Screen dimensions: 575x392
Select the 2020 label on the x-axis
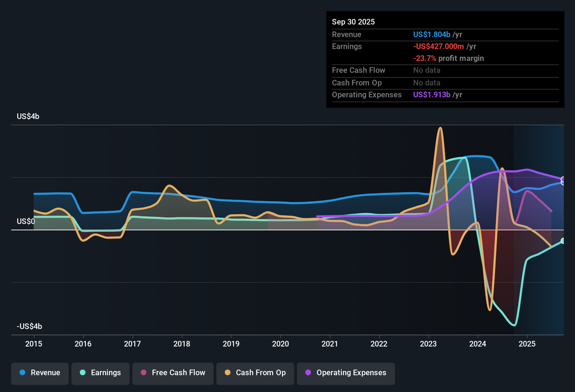click(280, 344)
